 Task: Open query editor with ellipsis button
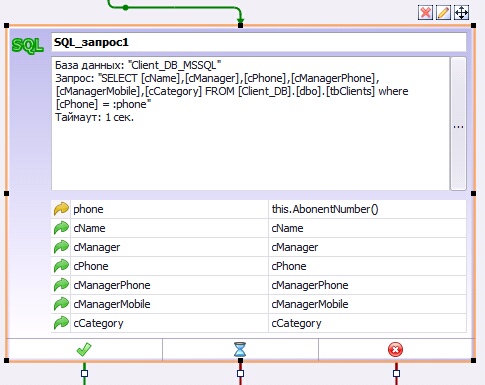click(458, 124)
